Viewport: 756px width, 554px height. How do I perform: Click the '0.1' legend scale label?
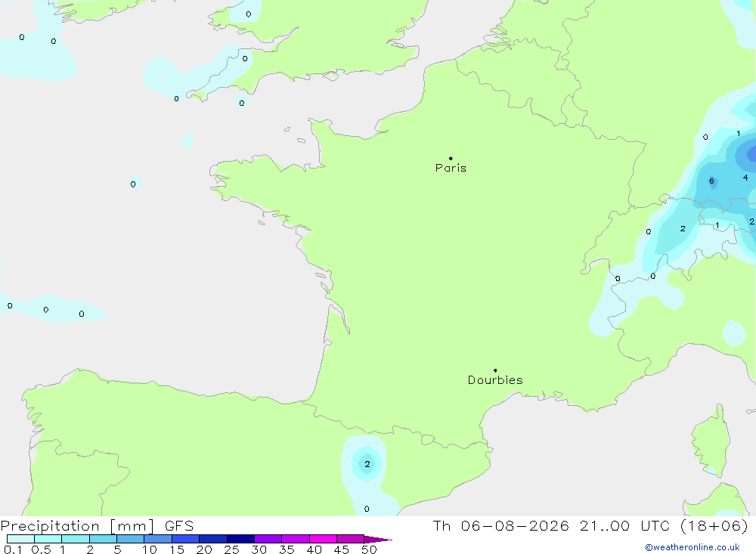[13, 549]
